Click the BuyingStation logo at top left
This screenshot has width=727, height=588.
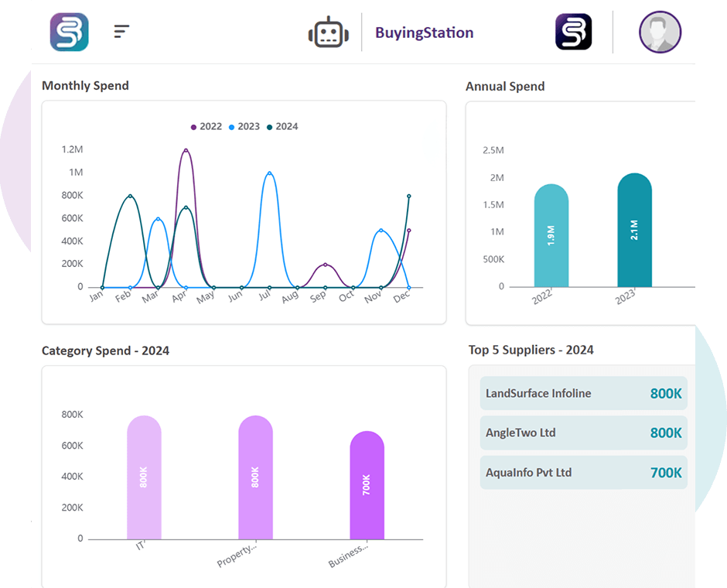(x=70, y=32)
